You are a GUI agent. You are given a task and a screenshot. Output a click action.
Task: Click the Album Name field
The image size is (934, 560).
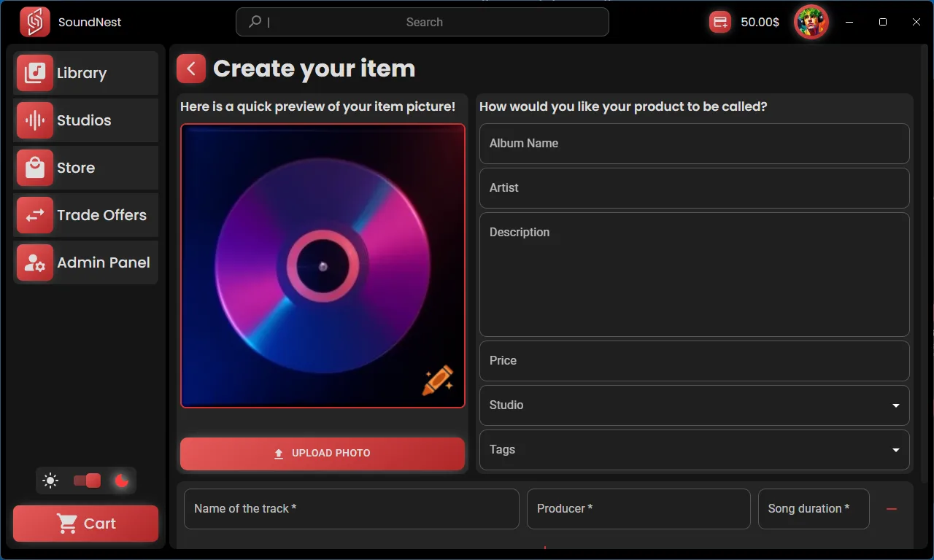[x=695, y=144]
